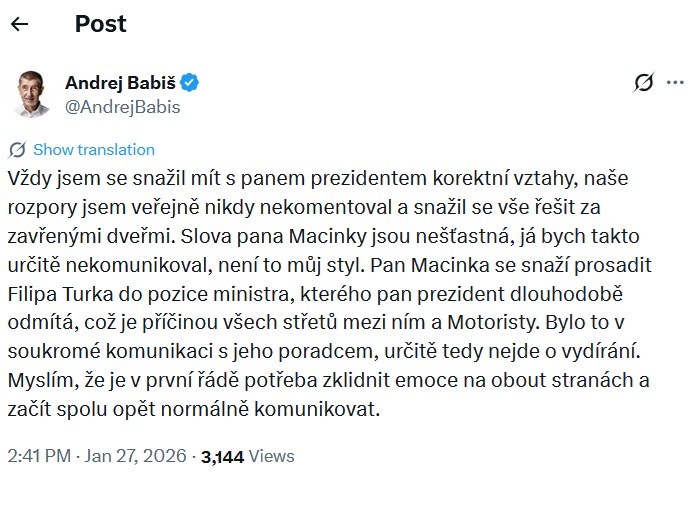Click the Post heading
Image resolution: width=695 pixels, height=513 pixels.
(x=100, y=24)
